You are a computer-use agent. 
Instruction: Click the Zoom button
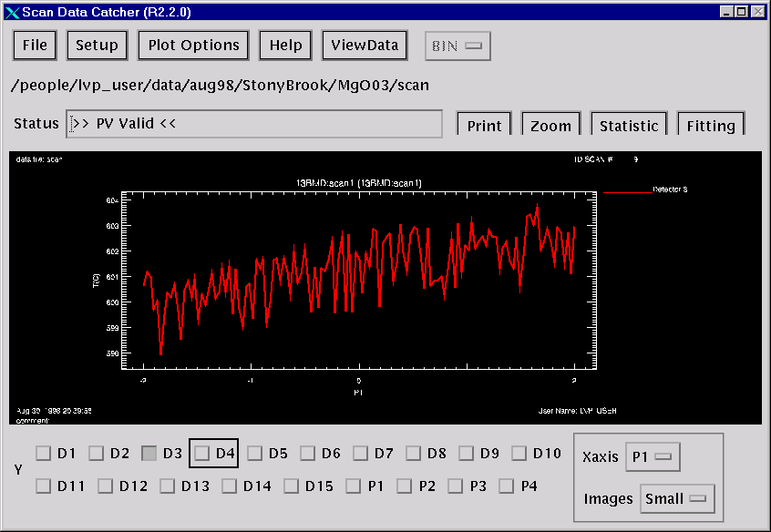coord(550,126)
